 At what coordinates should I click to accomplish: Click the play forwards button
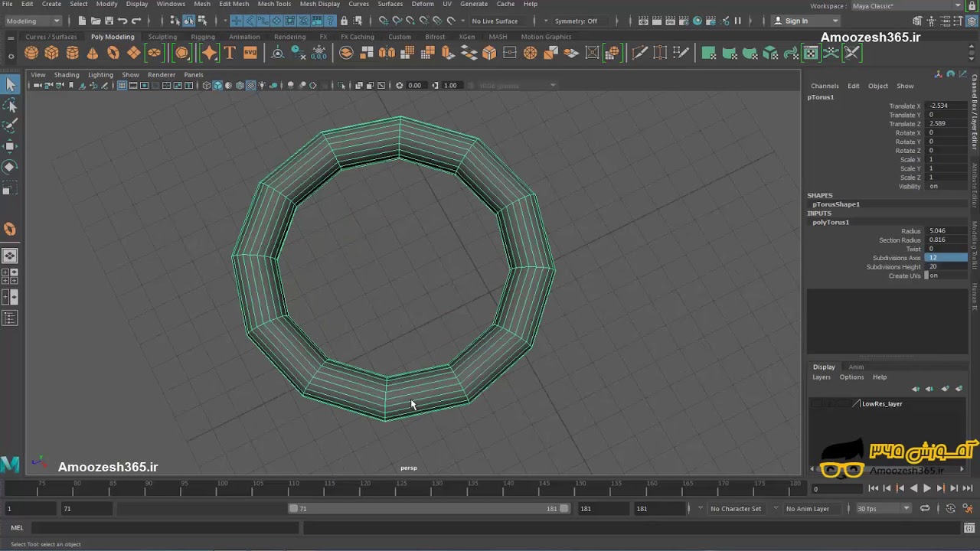click(927, 488)
